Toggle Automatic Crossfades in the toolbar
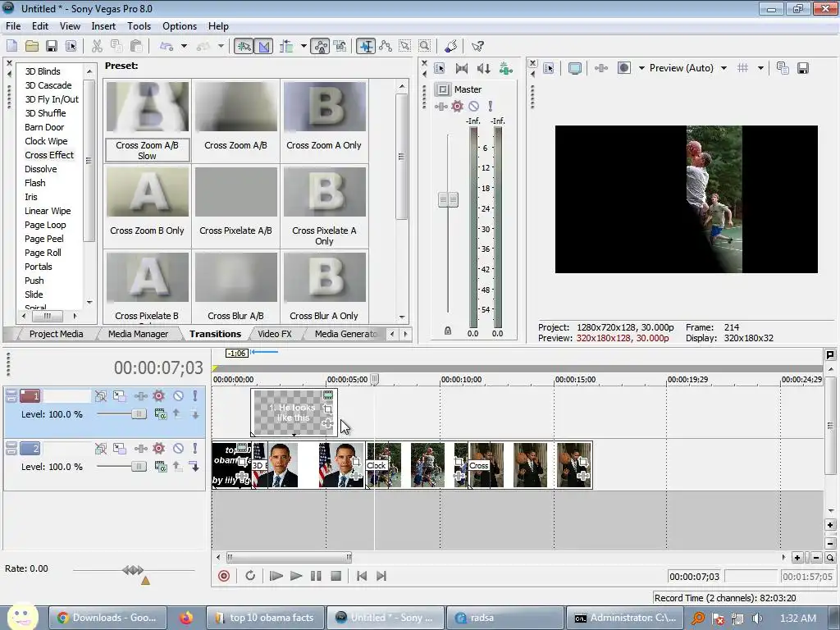Viewport: 840px width, 630px height. click(x=264, y=46)
